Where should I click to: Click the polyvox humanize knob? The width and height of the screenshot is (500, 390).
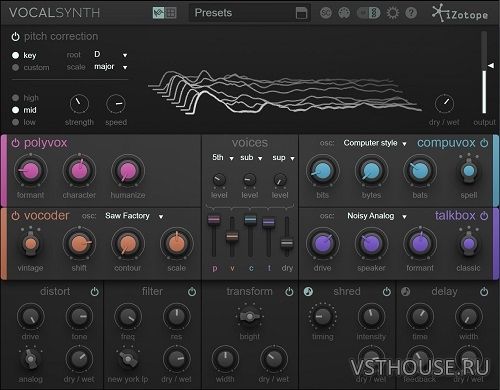point(128,171)
